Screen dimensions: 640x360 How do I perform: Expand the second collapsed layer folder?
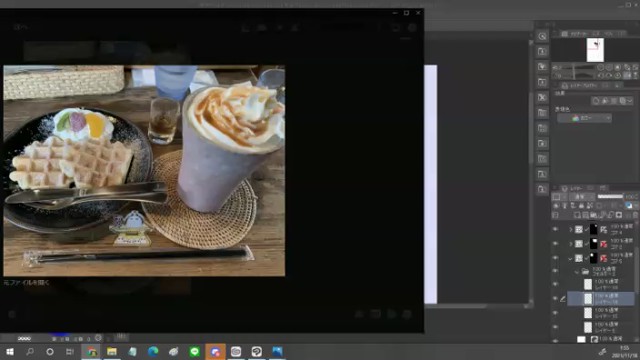[x=571, y=244]
